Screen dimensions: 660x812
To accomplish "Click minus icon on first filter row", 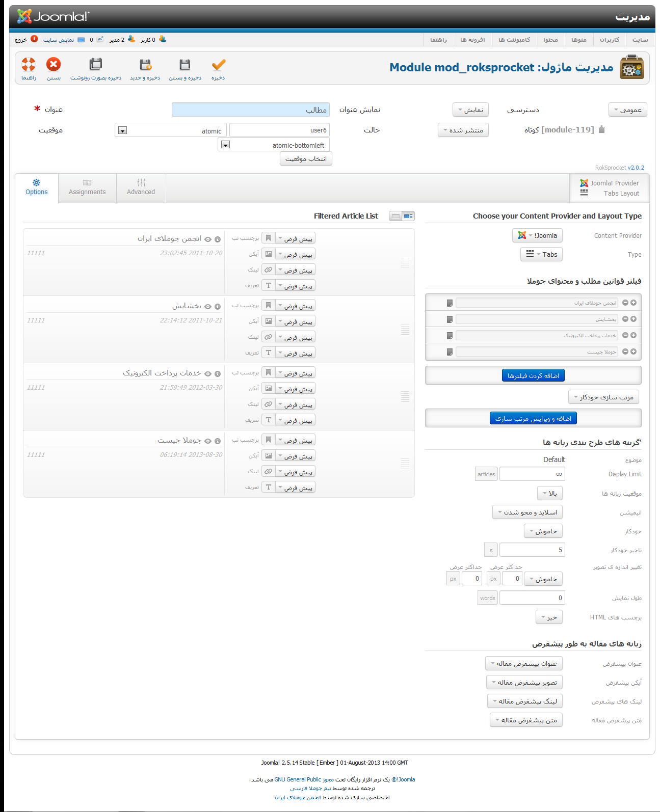I will (625, 303).
